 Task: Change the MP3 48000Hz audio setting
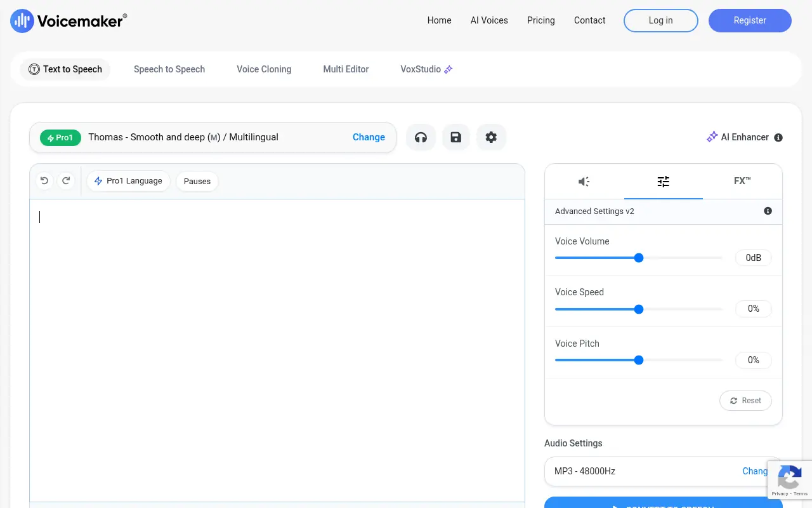click(x=755, y=471)
